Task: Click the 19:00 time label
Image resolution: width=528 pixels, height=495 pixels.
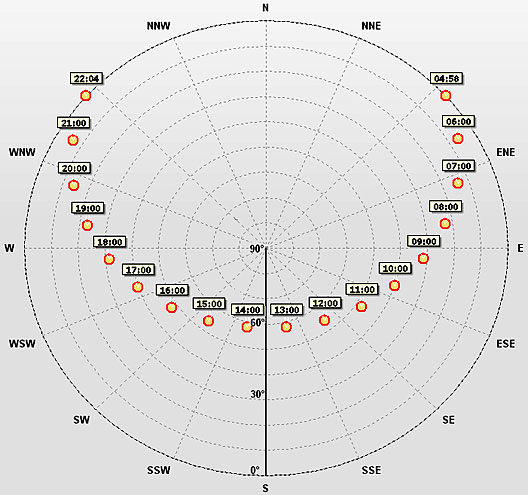Action: pyautogui.click(x=88, y=208)
